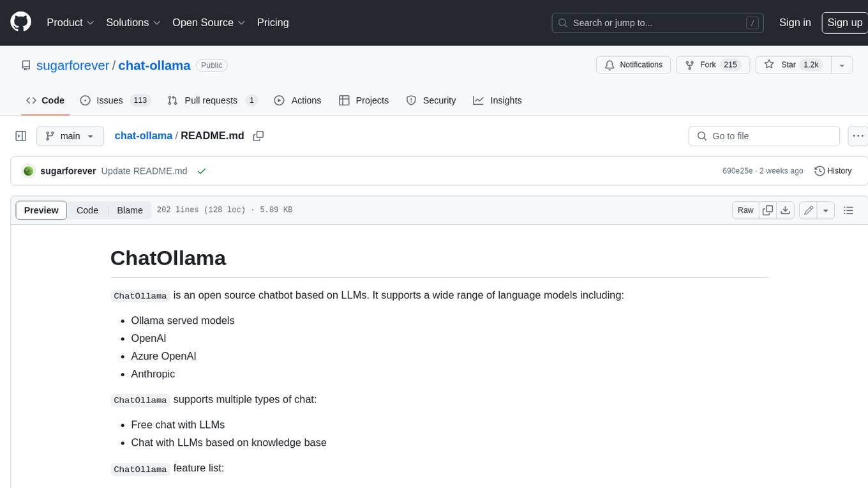Click the ChatOllama heading

(x=168, y=258)
